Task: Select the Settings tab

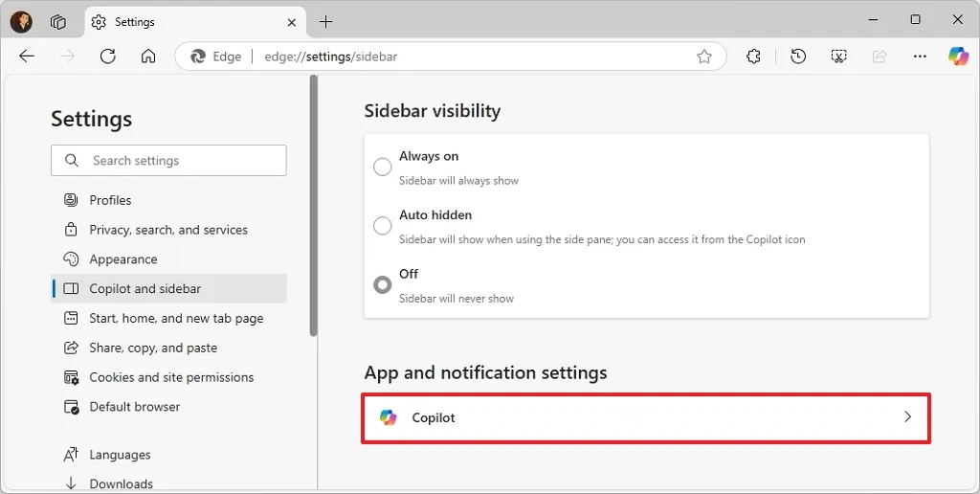Action: [x=195, y=22]
